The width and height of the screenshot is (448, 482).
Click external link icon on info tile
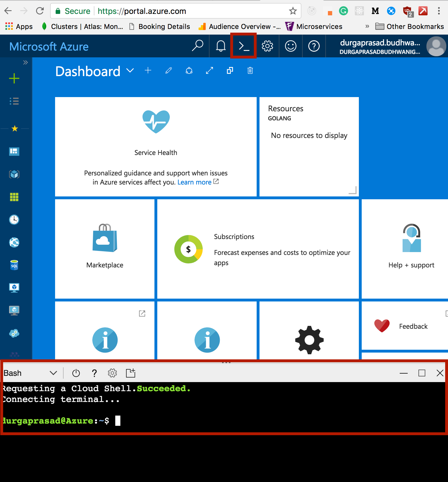[x=142, y=313]
